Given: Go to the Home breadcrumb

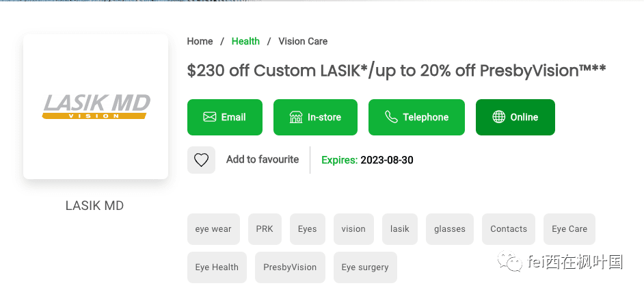Looking at the screenshot, I should (x=200, y=42).
